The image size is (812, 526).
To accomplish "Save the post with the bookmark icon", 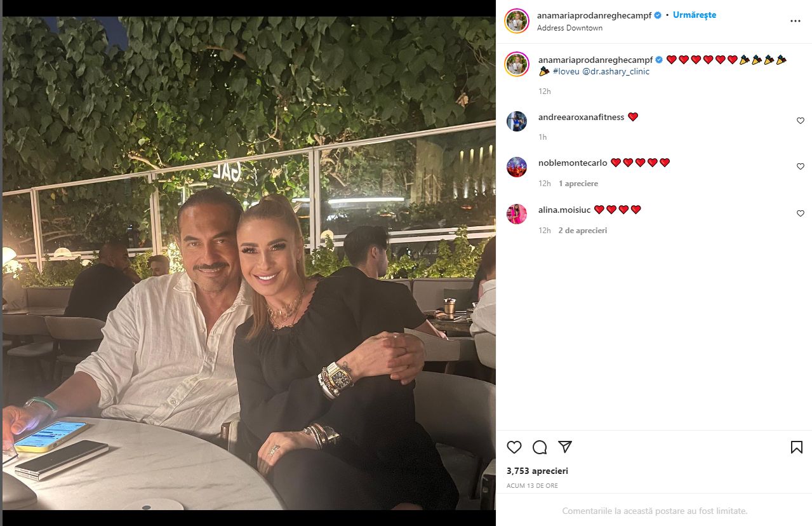I will 797,447.
